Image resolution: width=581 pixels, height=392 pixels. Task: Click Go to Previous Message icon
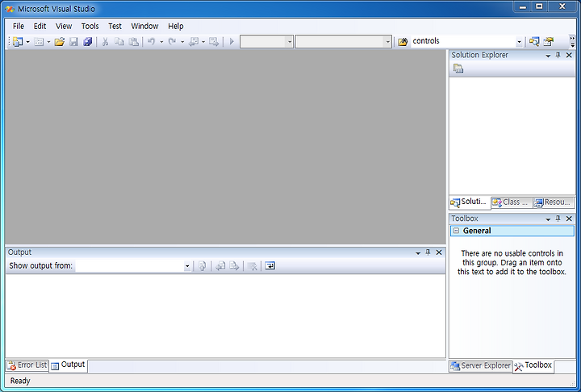[220, 265]
